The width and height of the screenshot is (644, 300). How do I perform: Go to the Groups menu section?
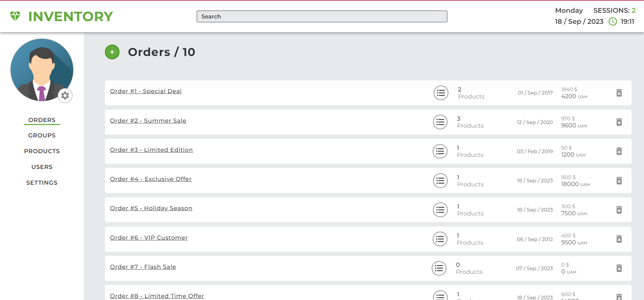tap(42, 135)
